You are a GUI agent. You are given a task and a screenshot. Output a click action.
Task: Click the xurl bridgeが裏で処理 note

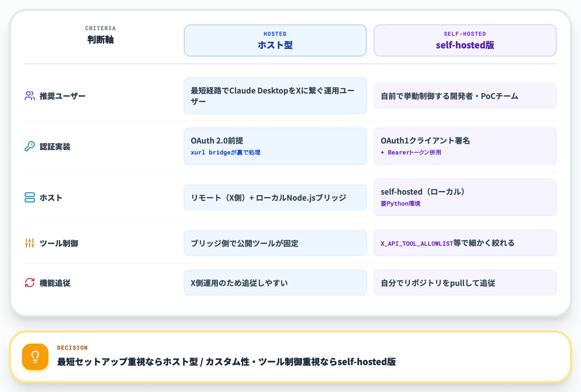pos(226,152)
